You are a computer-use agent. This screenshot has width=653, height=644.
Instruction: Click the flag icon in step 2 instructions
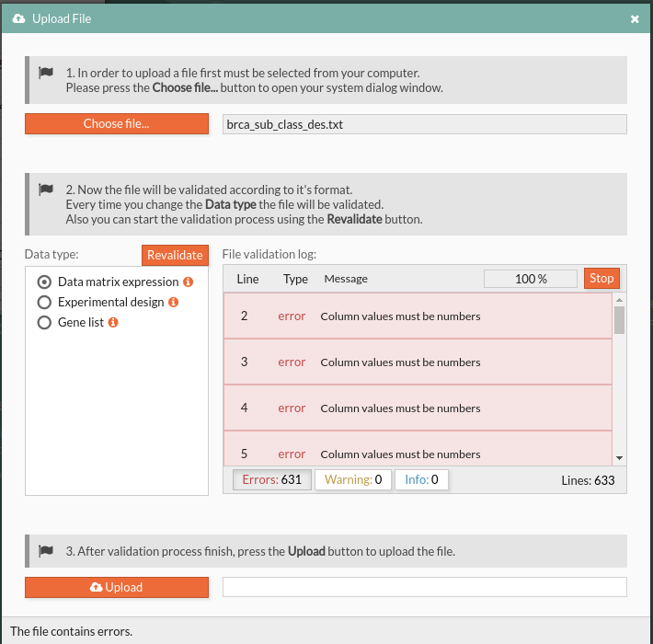click(46, 190)
